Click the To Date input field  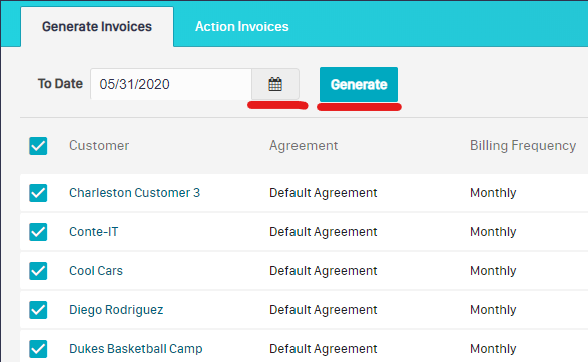(171, 84)
